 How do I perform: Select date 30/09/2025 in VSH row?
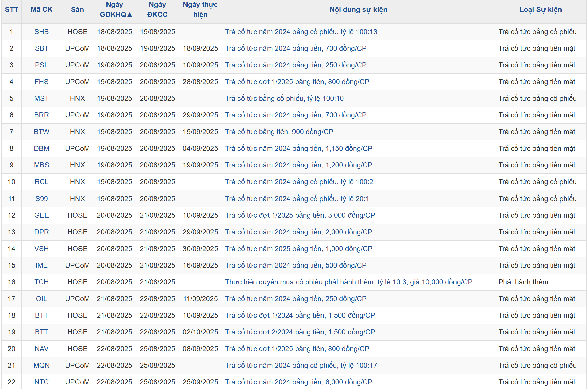coord(200,249)
